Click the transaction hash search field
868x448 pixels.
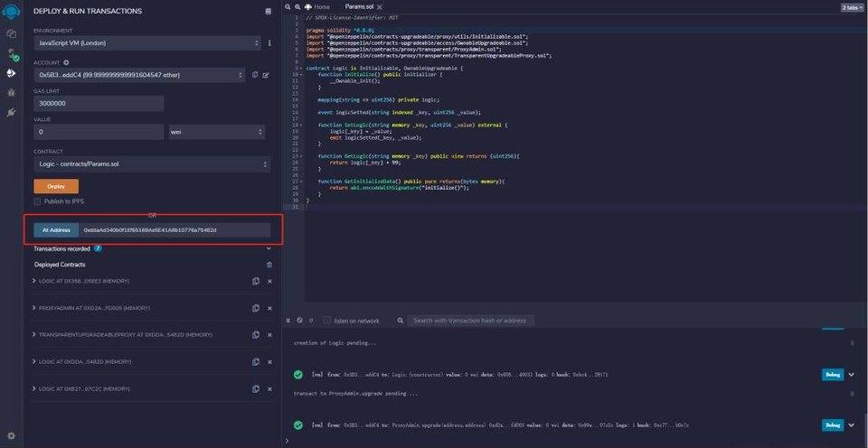[468, 321]
